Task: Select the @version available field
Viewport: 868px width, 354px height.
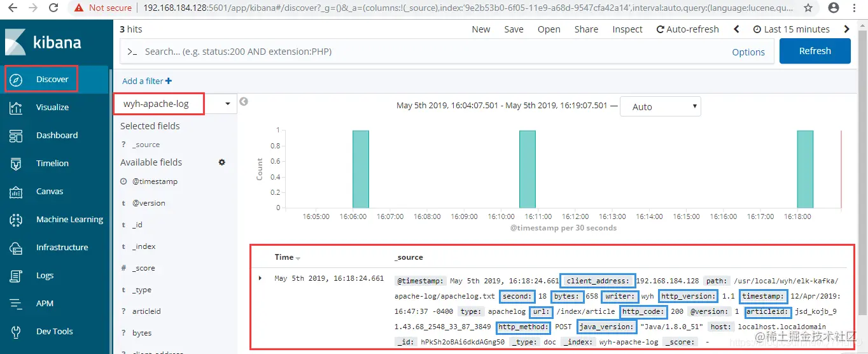Action: tap(149, 203)
